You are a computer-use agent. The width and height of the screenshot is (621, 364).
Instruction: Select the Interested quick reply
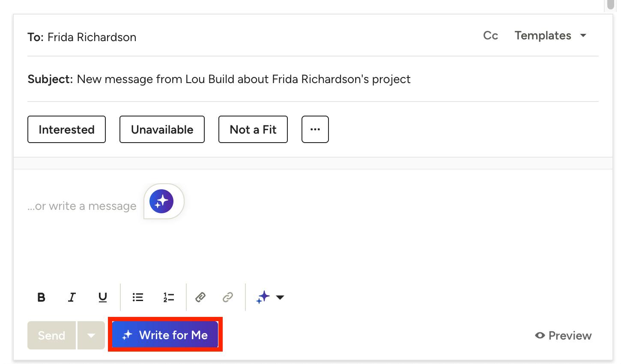(66, 129)
